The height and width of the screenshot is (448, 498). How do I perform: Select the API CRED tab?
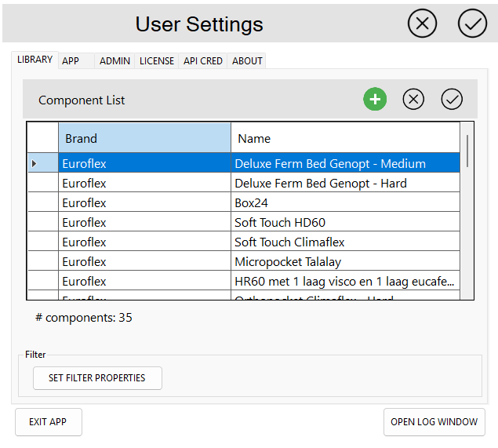(203, 60)
